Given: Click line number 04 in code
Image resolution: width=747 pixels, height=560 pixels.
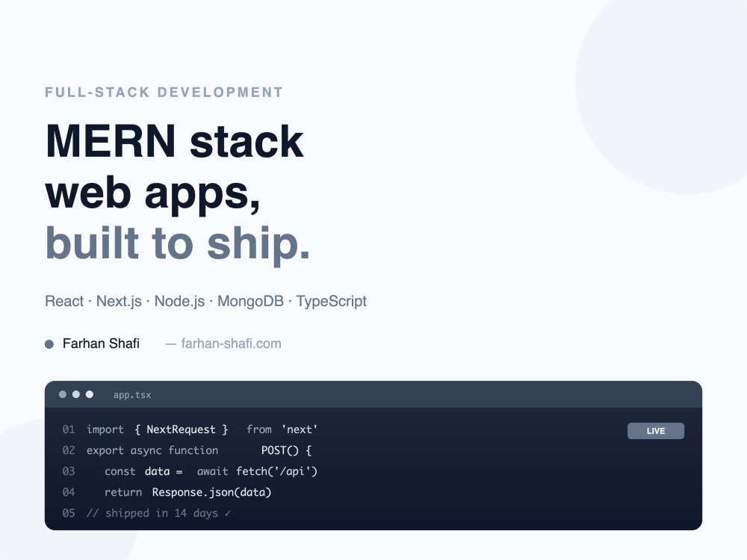Looking at the screenshot, I should (69, 492).
